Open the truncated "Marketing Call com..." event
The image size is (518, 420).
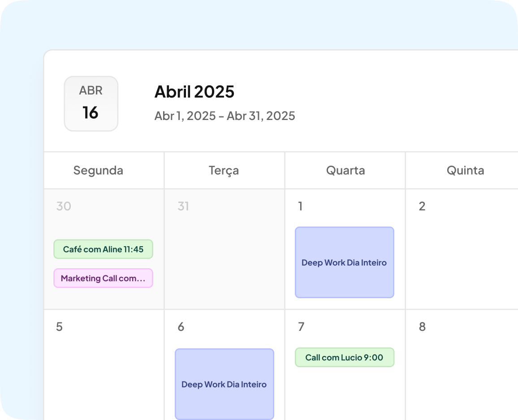[103, 278]
